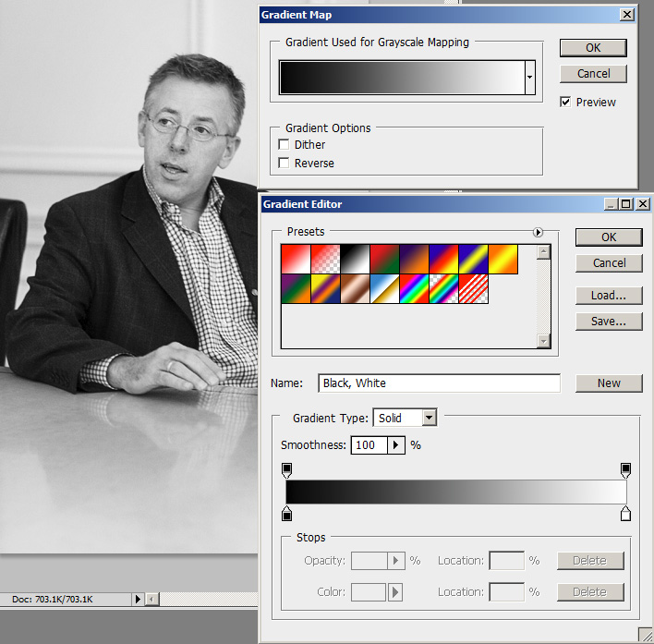Image resolution: width=654 pixels, height=644 pixels.
Task: Select the black color stop
Action: [286, 514]
